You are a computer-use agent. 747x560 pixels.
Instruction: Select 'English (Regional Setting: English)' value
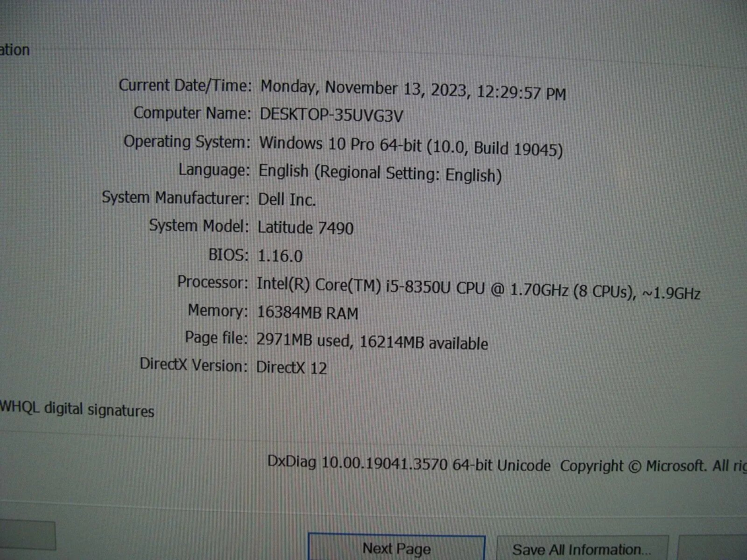(x=380, y=173)
